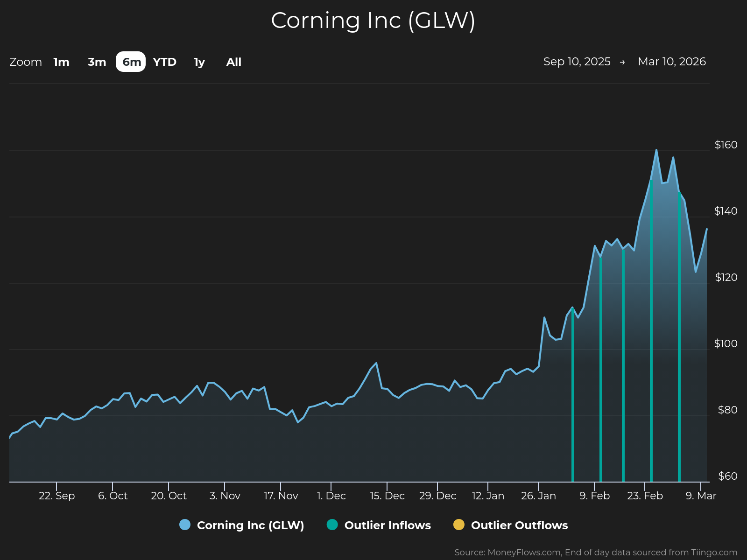
Task: Click the inflow bar just after 23. Feb
Action: point(651,331)
